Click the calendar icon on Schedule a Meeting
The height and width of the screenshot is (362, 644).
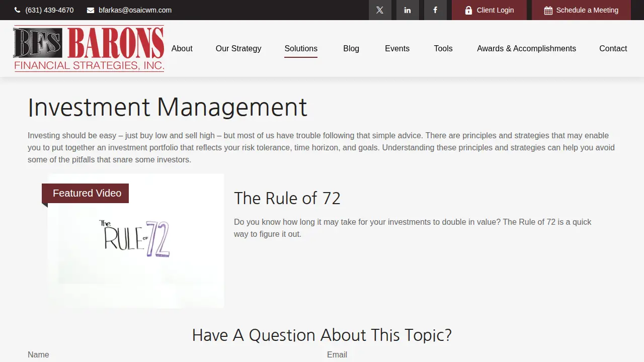(x=548, y=10)
